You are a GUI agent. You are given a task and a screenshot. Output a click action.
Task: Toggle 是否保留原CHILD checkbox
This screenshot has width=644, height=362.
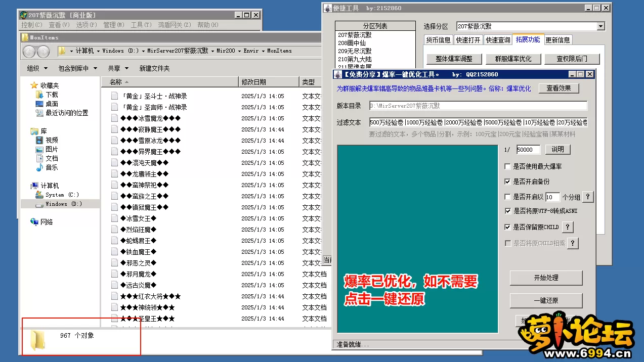(x=508, y=228)
